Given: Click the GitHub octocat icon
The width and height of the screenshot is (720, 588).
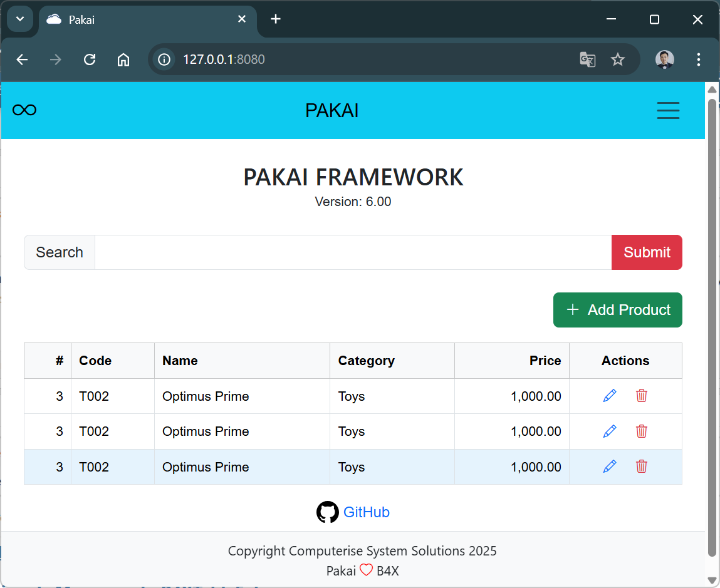Looking at the screenshot, I should pyautogui.click(x=327, y=512).
